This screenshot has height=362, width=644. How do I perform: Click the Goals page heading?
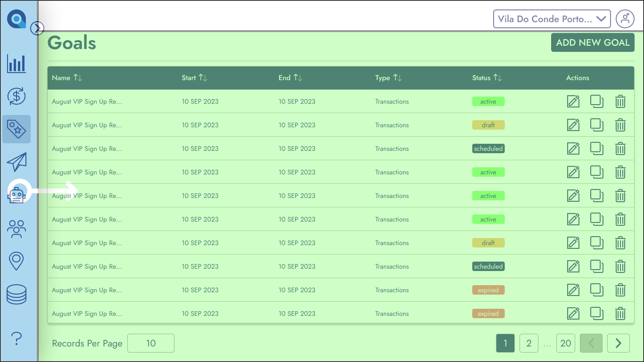pyautogui.click(x=72, y=43)
